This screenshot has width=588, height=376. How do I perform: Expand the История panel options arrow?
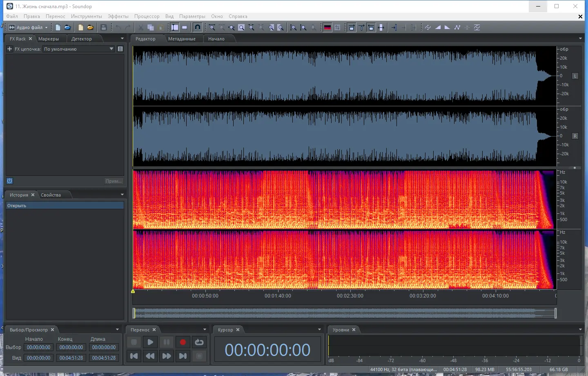point(122,195)
